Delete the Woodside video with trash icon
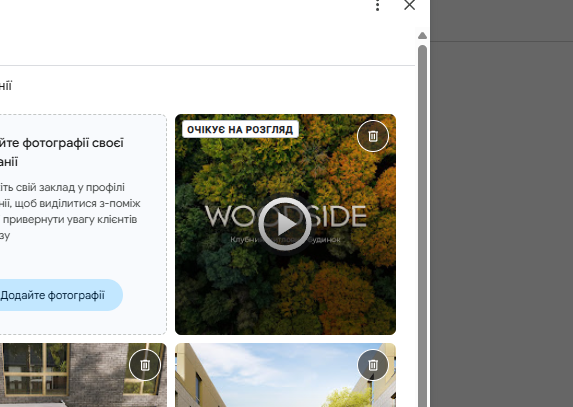This screenshot has width=573, height=407. coord(373,136)
